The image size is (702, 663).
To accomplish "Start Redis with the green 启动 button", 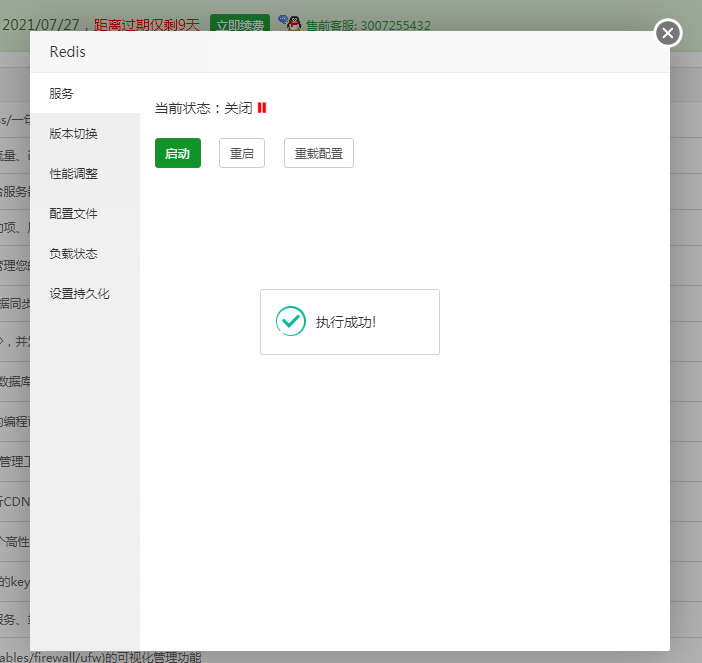I will 178,153.
